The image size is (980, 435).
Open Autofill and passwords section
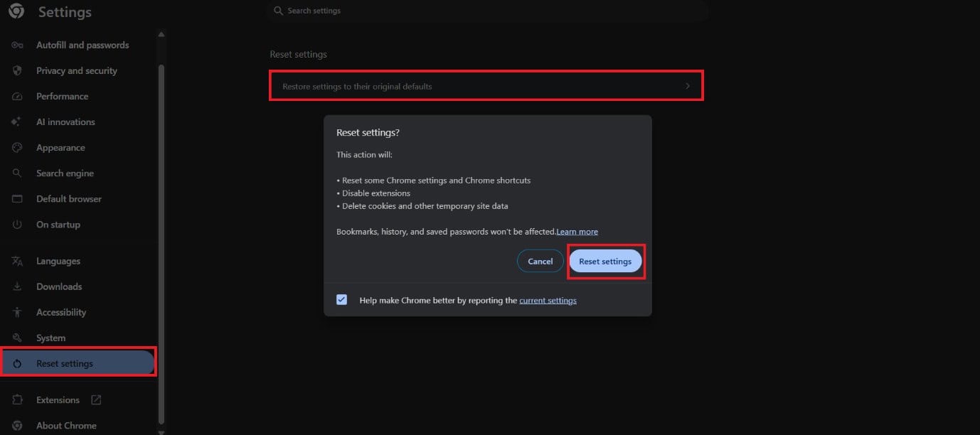click(82, 45)
